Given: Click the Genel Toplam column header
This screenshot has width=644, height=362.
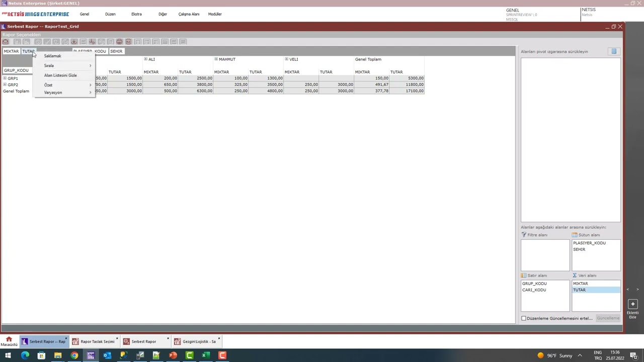Looking at the screenshot, I should pyautogui.click(x=368, y=59).
